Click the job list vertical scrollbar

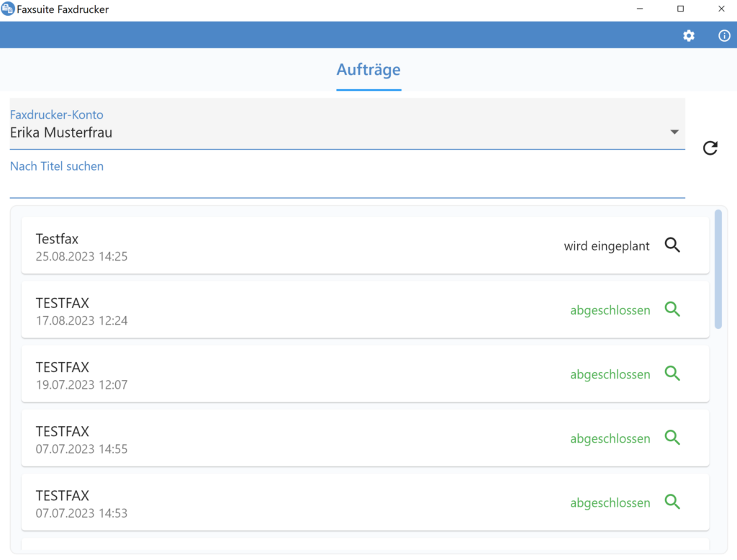(718, 269)
